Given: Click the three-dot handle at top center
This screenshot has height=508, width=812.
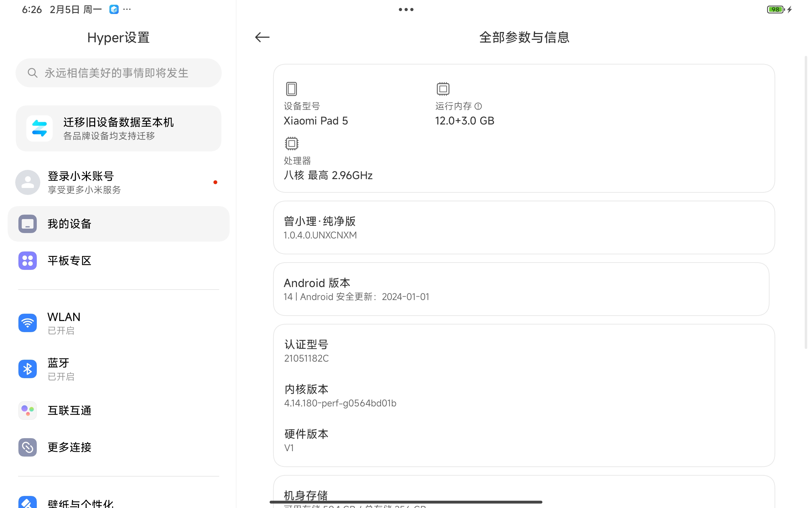Looking at the screenshot, I should pos(406,10).
